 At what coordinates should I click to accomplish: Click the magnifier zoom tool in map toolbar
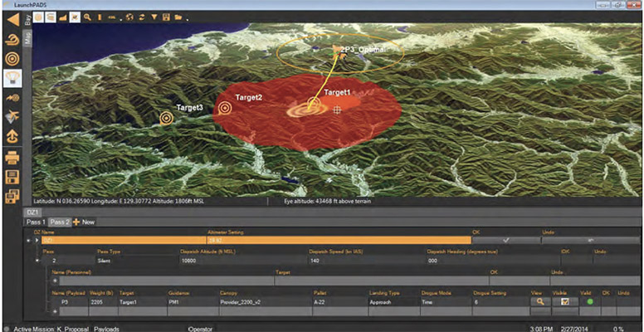click(x=87, y=17)
